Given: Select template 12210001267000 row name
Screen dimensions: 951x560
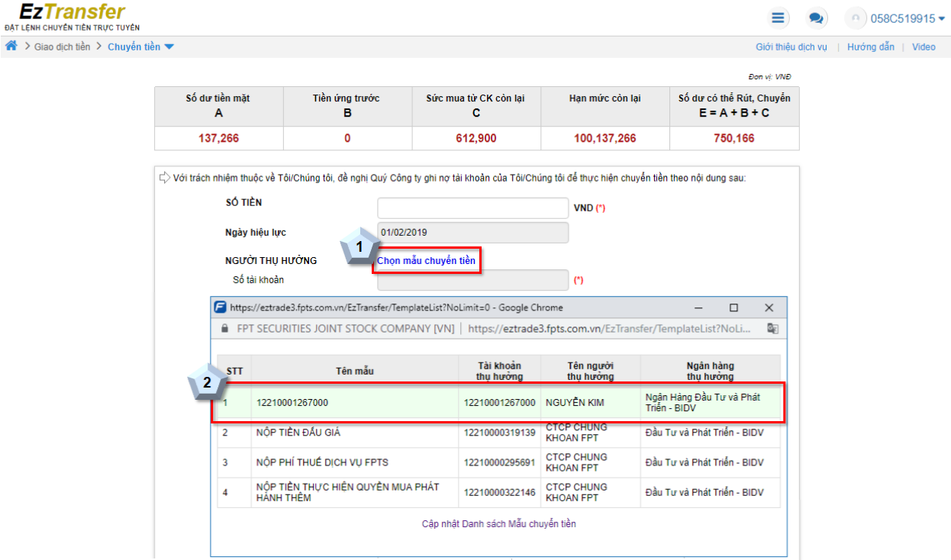Looking at the screenshot, I should click(x=292, y=402).
